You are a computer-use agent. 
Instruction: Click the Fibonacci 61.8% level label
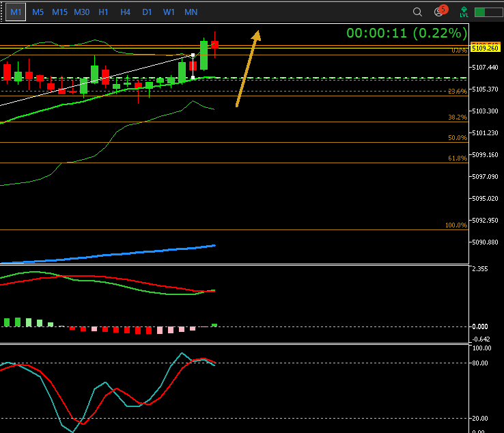[x=457, y=158]
